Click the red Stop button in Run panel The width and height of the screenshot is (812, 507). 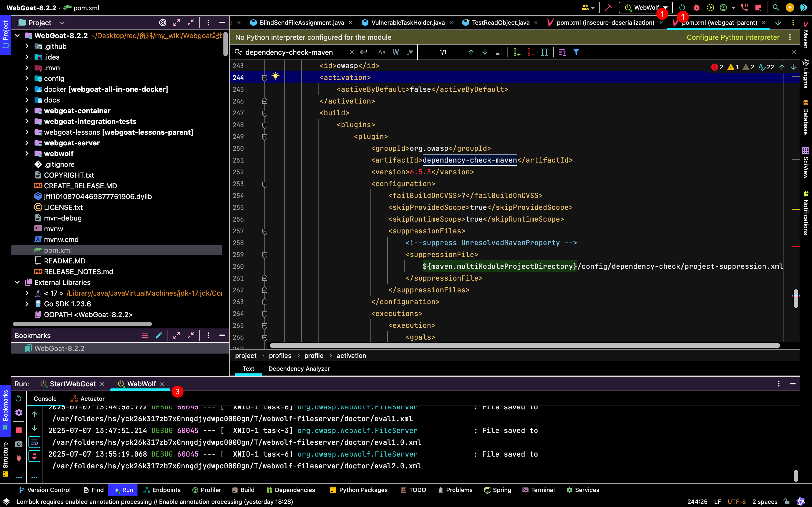(x=19, y=430)
